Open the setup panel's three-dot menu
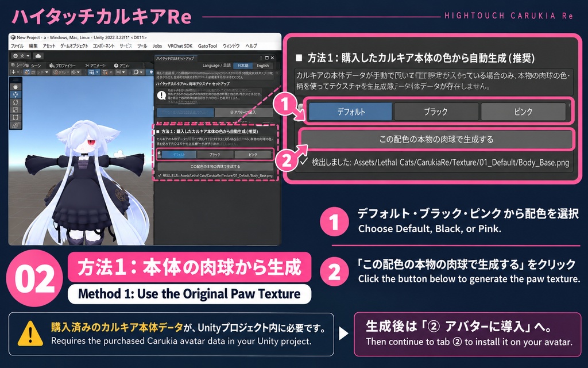 click(261, 58)
